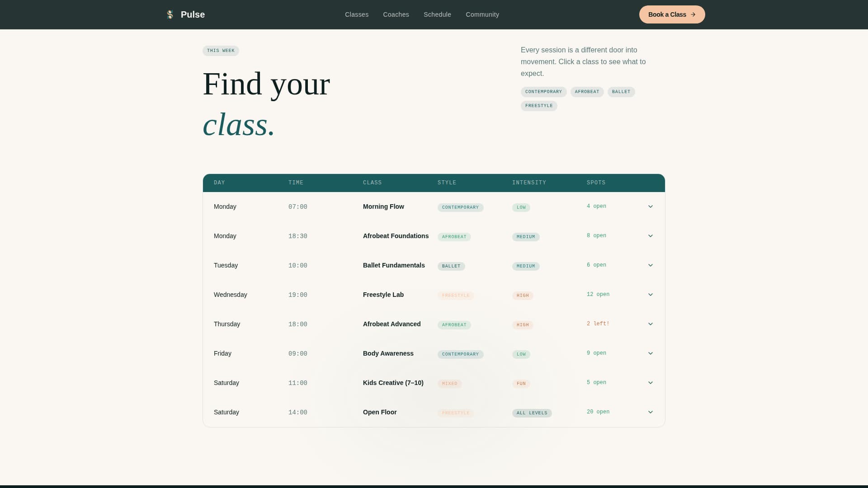Expand the Ballet Fundamentals row chevron
Viewport: 868px width, 488px height.
[x=651, y=265]
